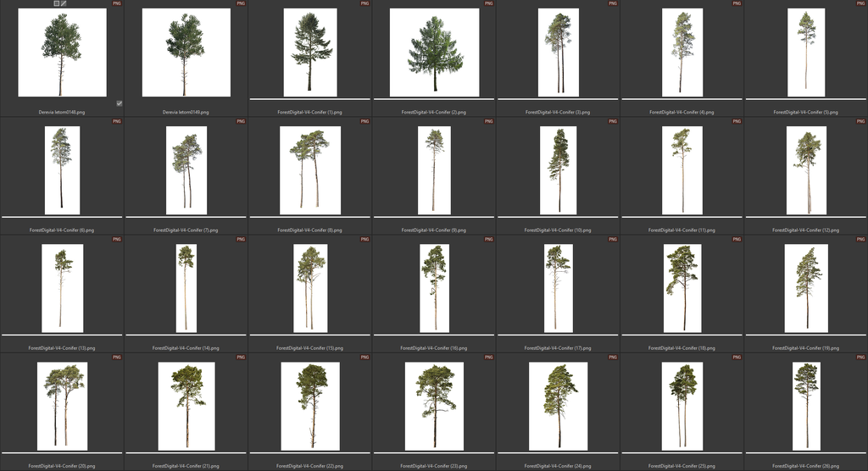The height and width of the screenshot is (471, 868).
Task: Click the PNG badge on Derevia letom0149
Action: (241, 3)
